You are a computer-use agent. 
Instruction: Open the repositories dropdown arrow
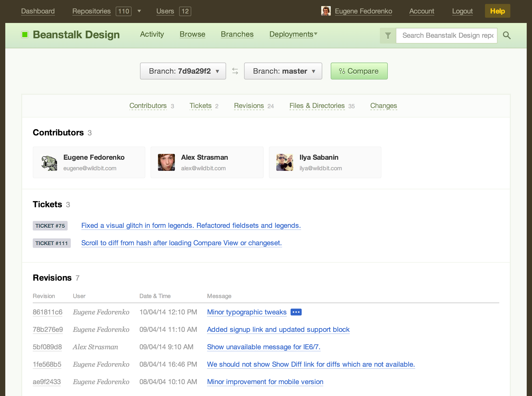pos(139,11)
